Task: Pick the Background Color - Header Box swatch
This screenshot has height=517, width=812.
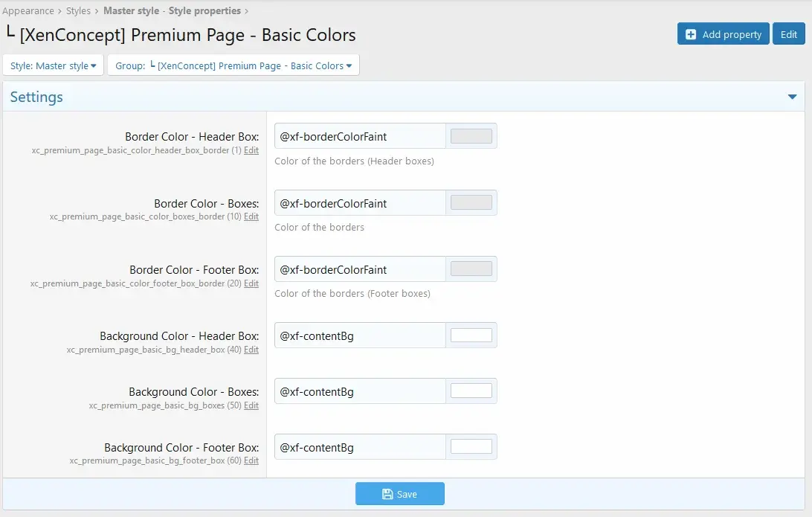Action: 471,335
